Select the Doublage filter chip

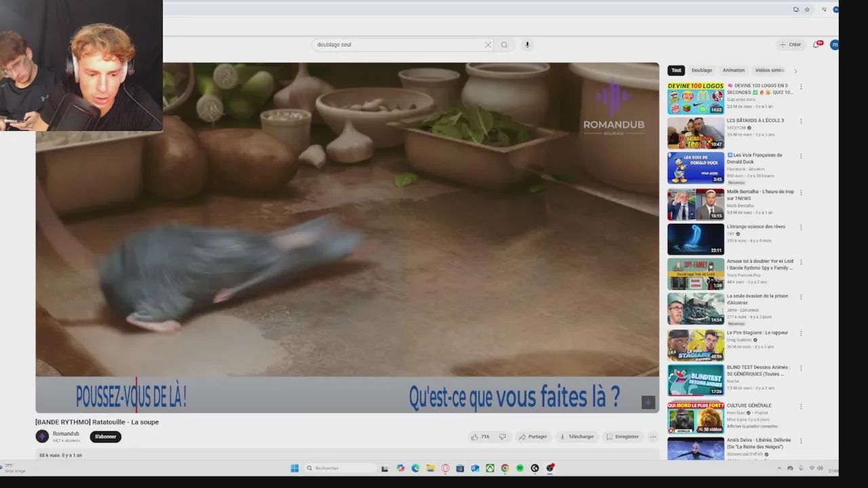(702, 70)
